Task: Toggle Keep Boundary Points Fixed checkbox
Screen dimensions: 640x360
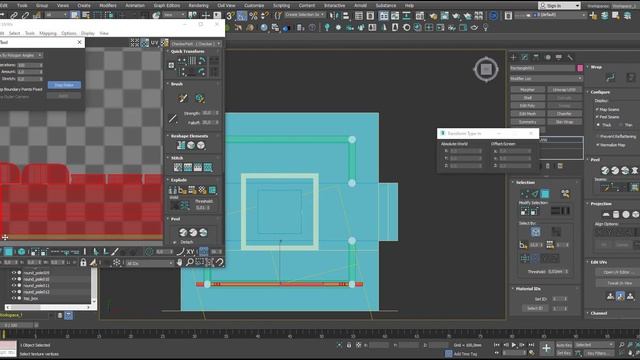Action: click(20, 89)
